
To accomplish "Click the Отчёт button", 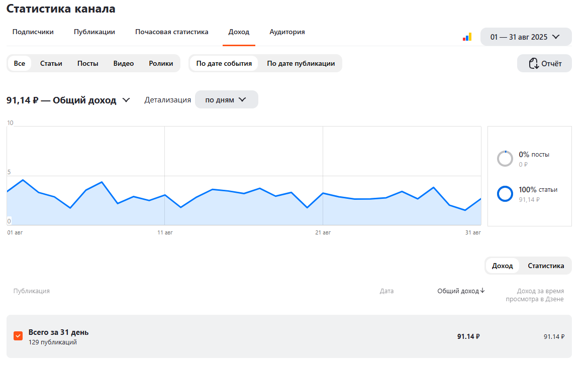I will click(x=544, y=63).
